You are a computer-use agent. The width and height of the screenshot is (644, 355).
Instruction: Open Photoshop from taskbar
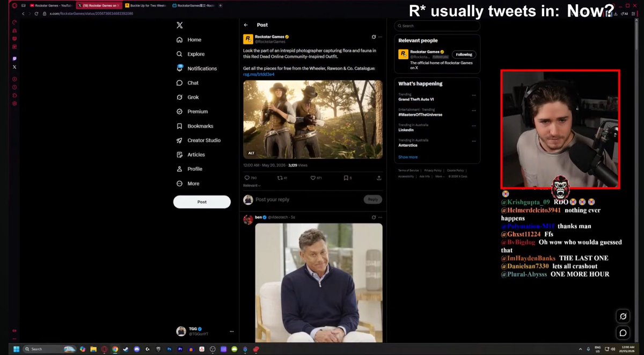click(x=169, y=349)
